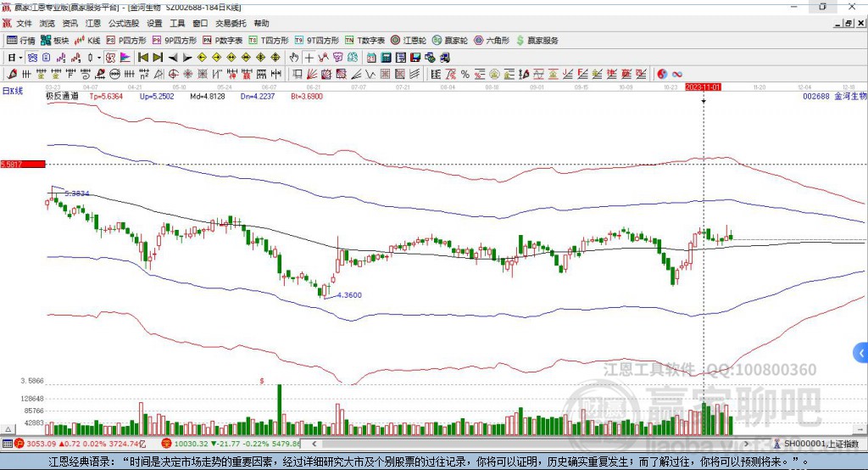Screen dimensions: 868x470
Task: Expand the candlestick style dropdown arrow
Action: (x=99, y=58)
